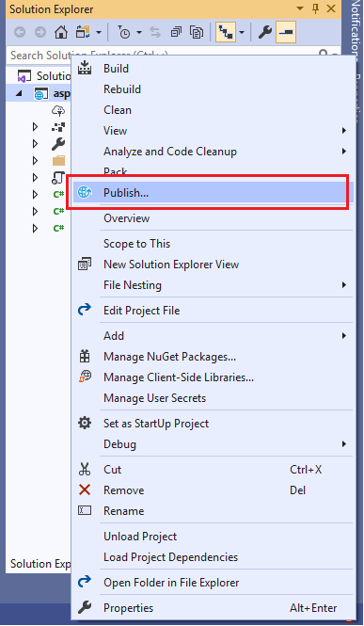Screen dimensions: 364x626
Task: Switch to the Solution Exp bottom tab
Action: [x=40, y=563]
